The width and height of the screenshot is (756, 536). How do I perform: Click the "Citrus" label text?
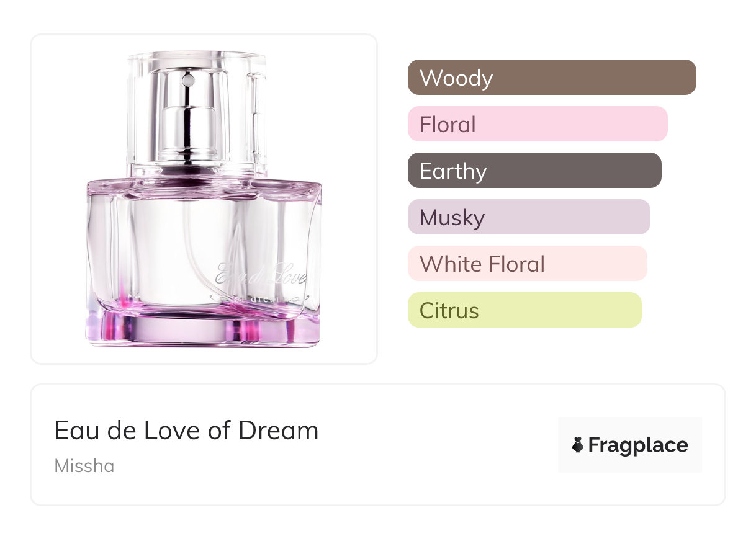[x=449, y=311]
